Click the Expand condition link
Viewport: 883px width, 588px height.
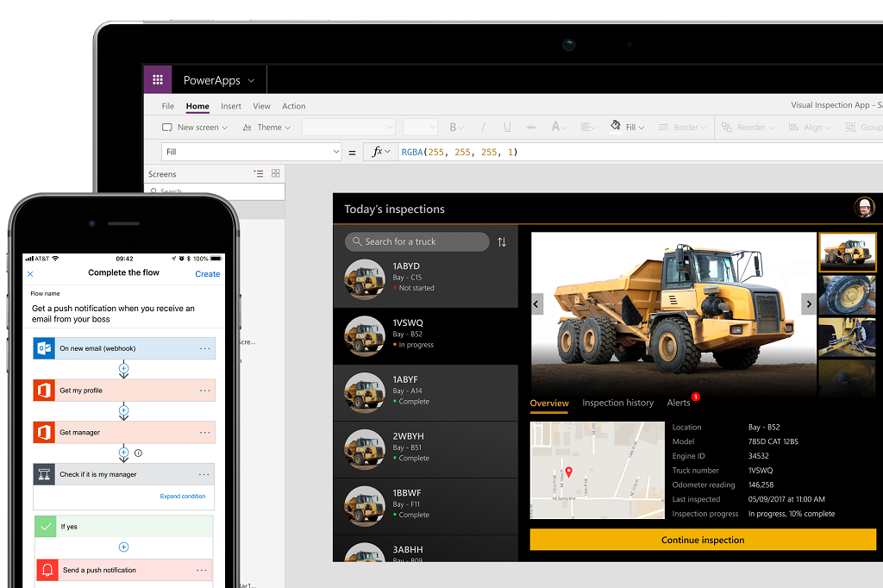coord(183,497)
